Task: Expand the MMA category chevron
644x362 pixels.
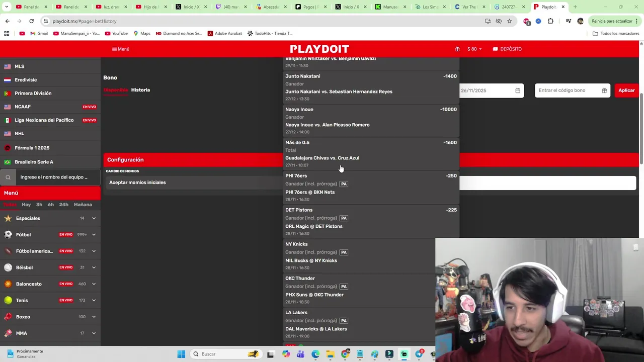Action: [94, 333]
